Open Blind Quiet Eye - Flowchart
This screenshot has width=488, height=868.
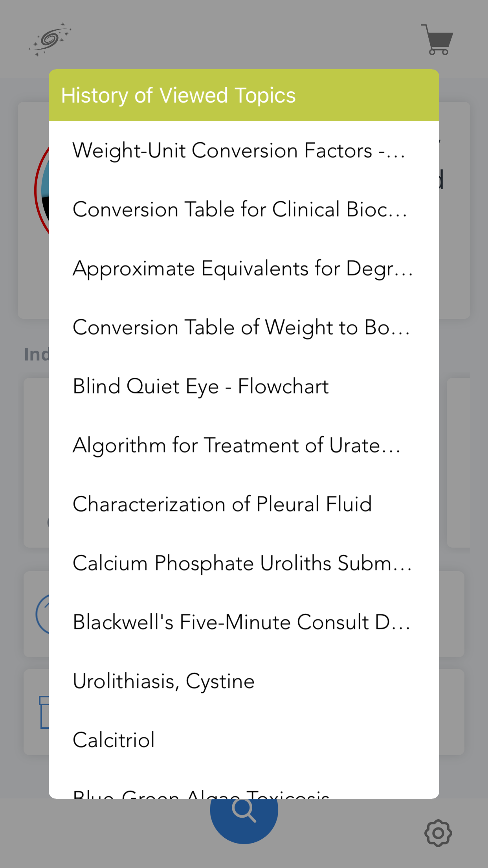[201, 386]
